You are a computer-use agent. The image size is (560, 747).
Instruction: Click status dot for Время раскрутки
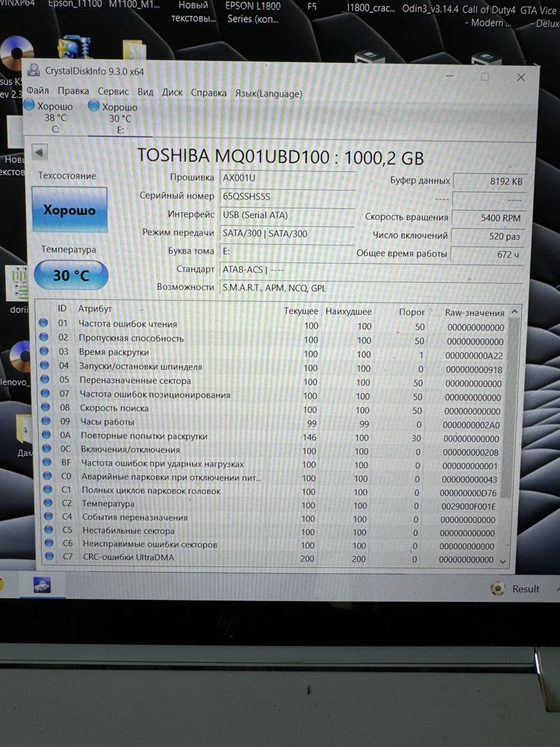pyautogui.click(x=44, y=350)
